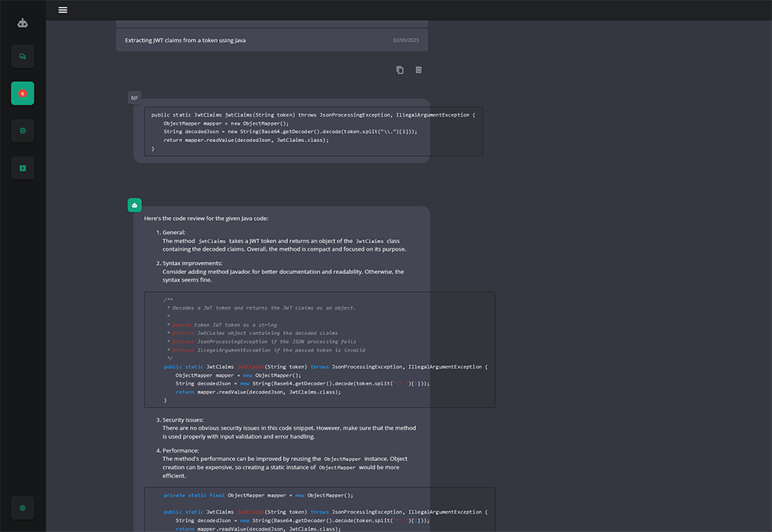Click the circled plus icon in the sidebar
The height and width of the screenshot is (532, 772).
(22, 130)
